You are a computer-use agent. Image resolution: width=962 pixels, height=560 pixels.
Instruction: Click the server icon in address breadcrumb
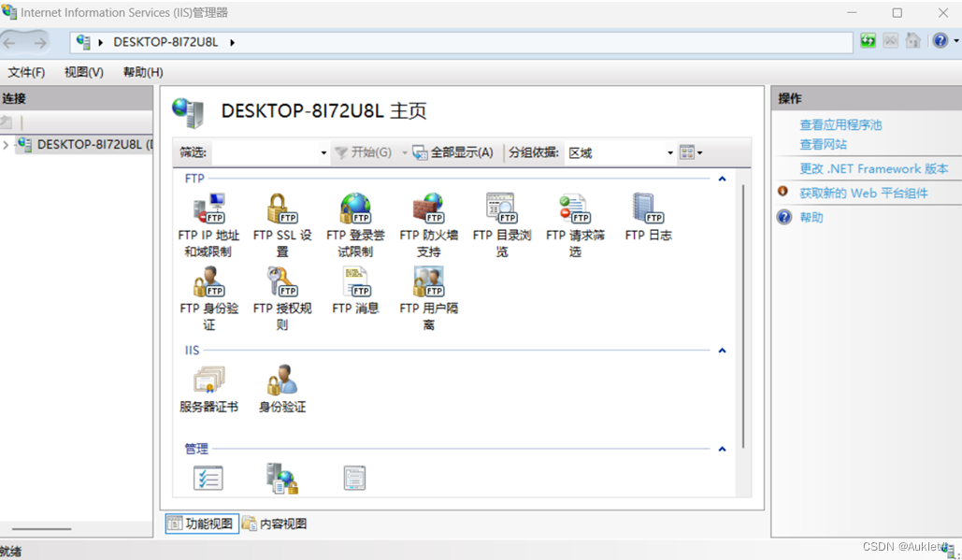pyautogui.click(x=83, y=42)
